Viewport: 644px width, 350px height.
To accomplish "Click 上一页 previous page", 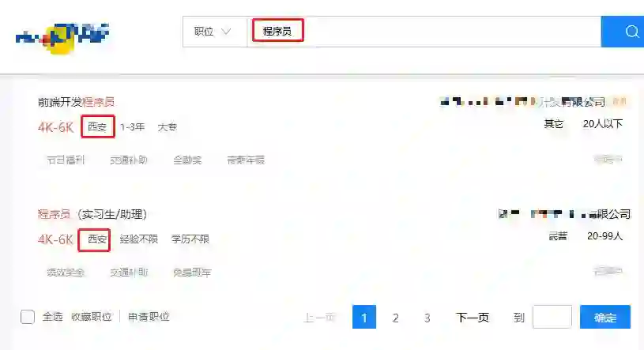I will (x=319, y=317).
